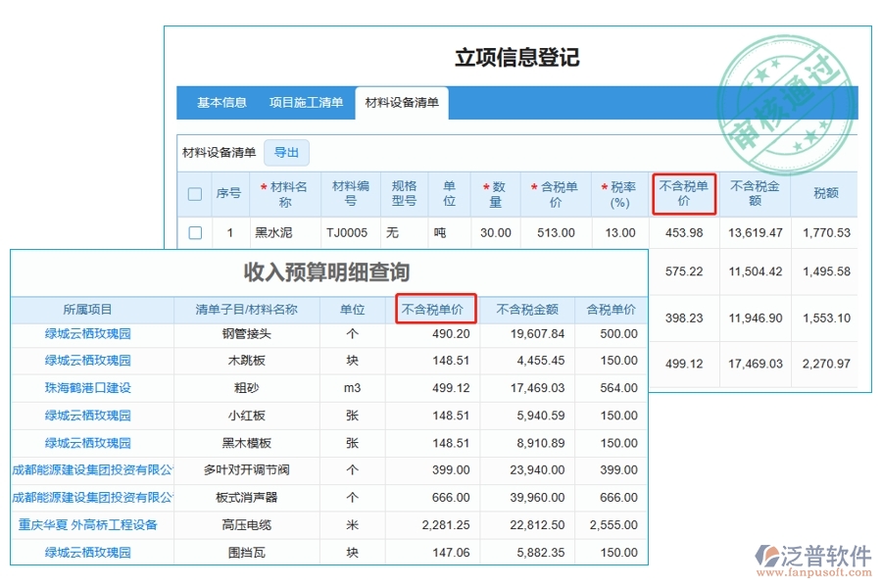Check the checkbox for 黑水泥 row
The height and width of the screenshot is (588, 882).
click(x=193, y=232)
